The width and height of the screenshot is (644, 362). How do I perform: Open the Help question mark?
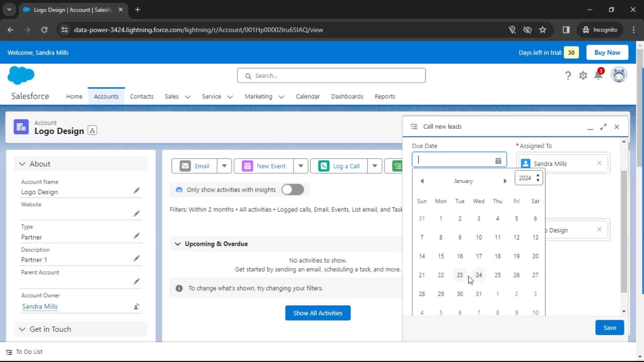568,75
